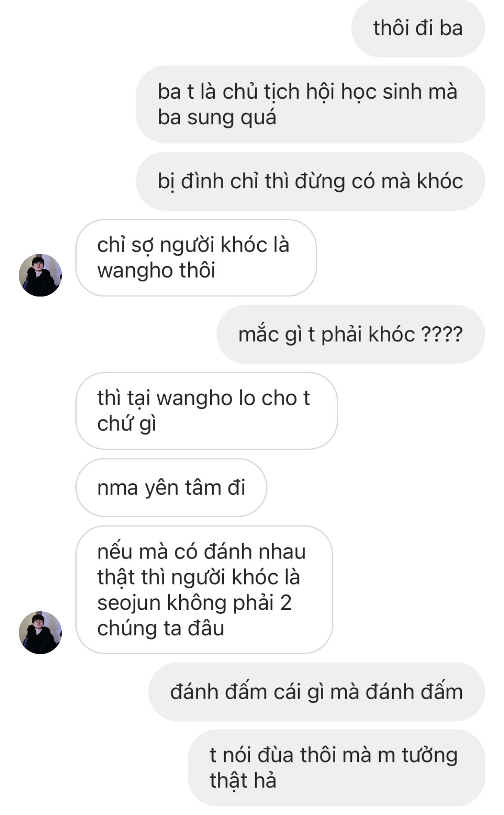Click 'wangho thôi' text in the first received bubble
The width and height of the screenshot is (504, 815).
156,271
